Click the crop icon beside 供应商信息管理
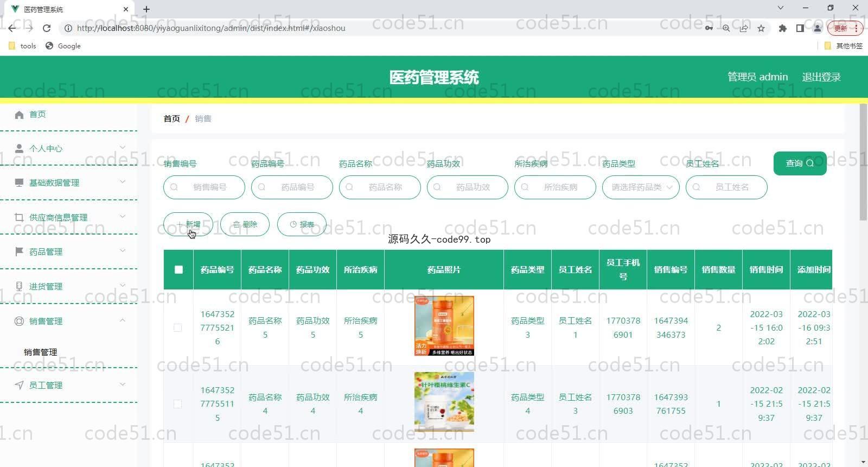 coord(19,217)
